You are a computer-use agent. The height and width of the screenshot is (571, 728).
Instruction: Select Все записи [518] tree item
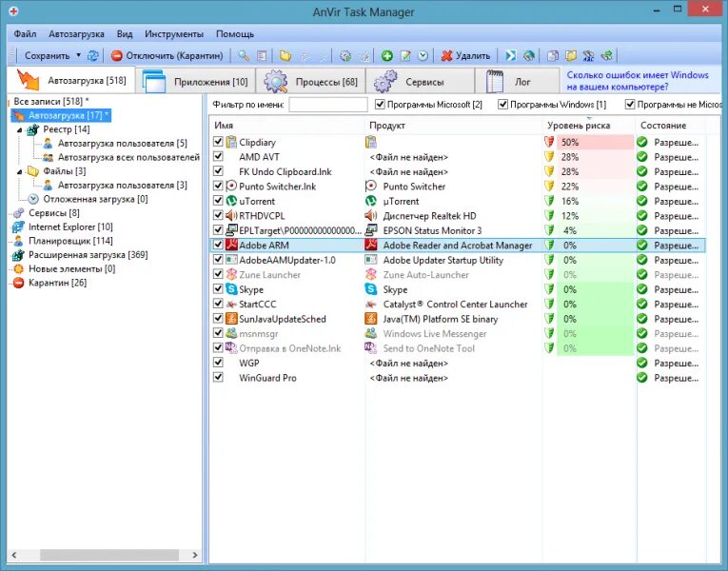click(51, 101)
